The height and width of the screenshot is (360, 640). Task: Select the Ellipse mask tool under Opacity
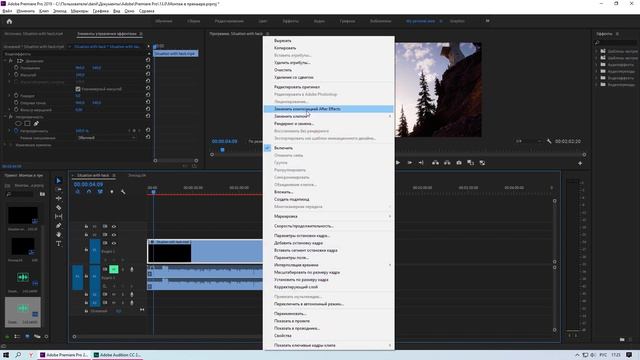coord(18,123)
